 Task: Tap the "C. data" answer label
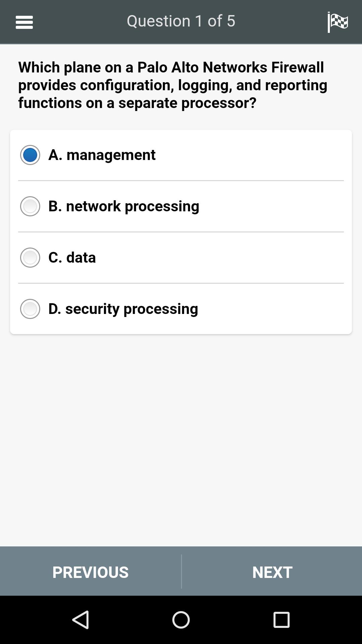pos(72,258)
